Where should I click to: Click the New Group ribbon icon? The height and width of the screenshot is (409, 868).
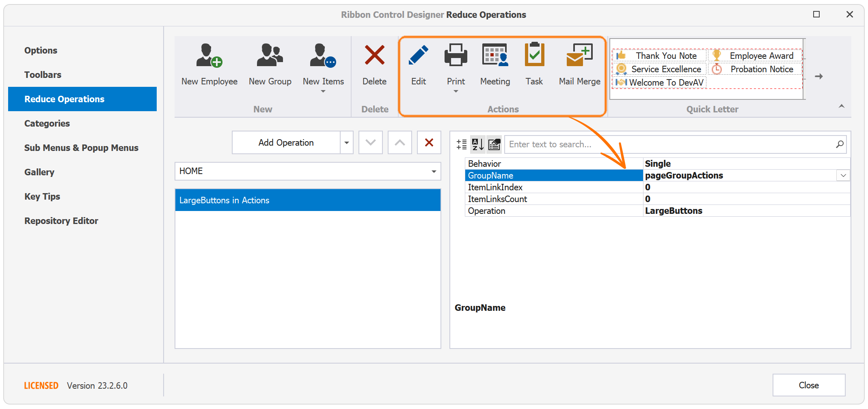pyautogui.click(x=270, y=55)
